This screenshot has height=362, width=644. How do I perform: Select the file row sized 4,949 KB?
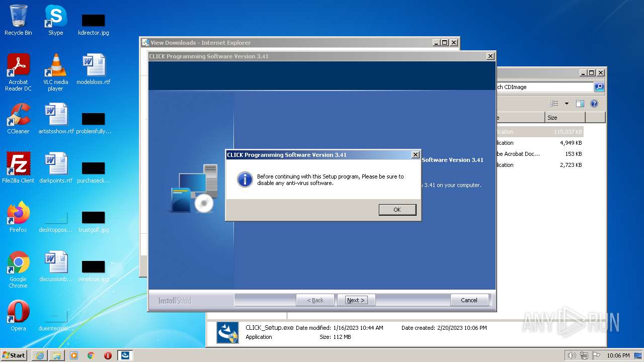click(x=539, y=143)
